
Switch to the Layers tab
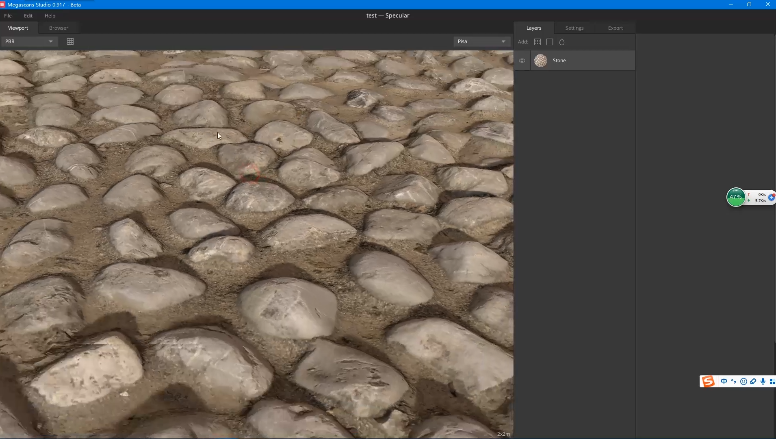click(534, 28)
